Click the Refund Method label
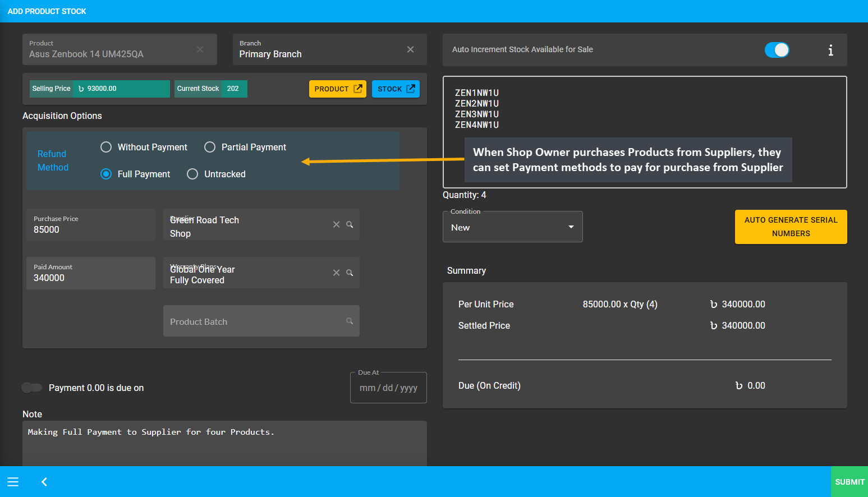The width and height of the screenshot is (868, 497). click(x=53, y=160)
